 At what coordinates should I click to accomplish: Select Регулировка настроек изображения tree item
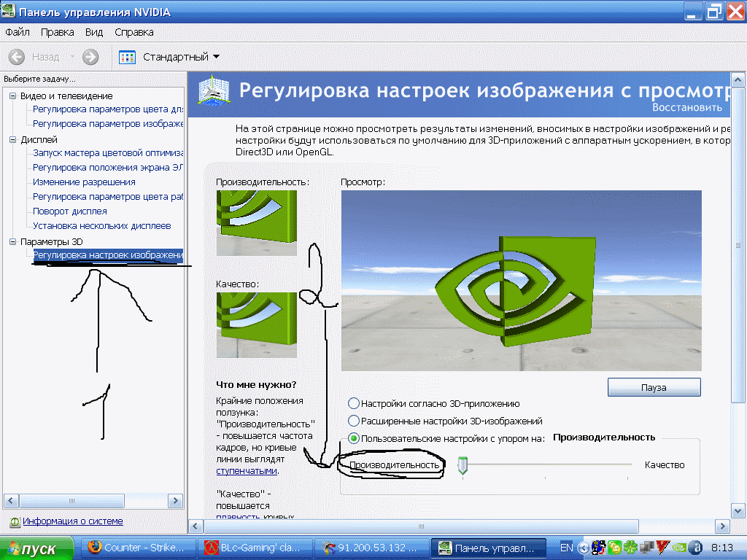108,254
